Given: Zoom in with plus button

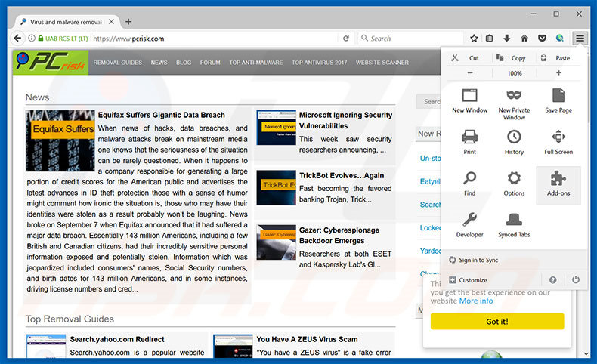Looking at the screenshot, I should click(558, 72).
